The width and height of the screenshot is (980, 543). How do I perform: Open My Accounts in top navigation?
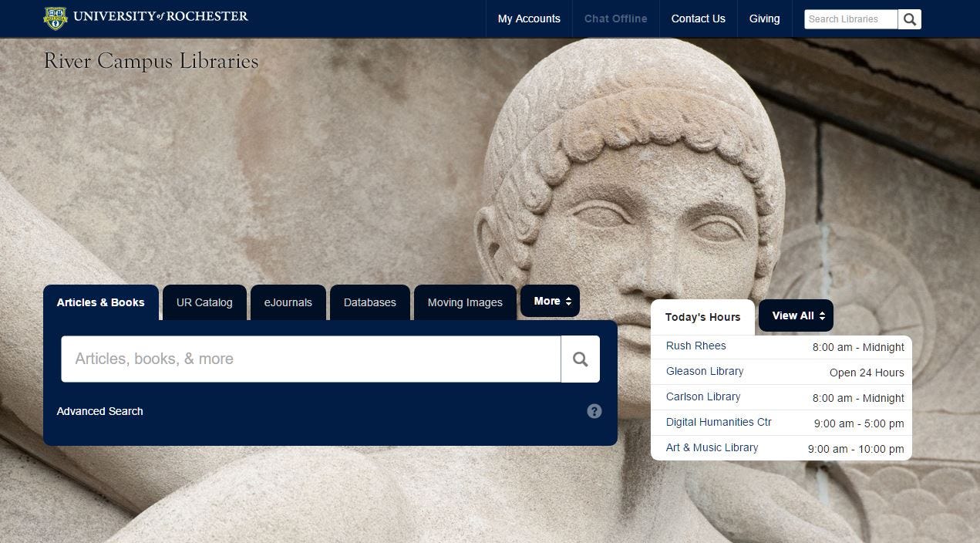point(529,19)
